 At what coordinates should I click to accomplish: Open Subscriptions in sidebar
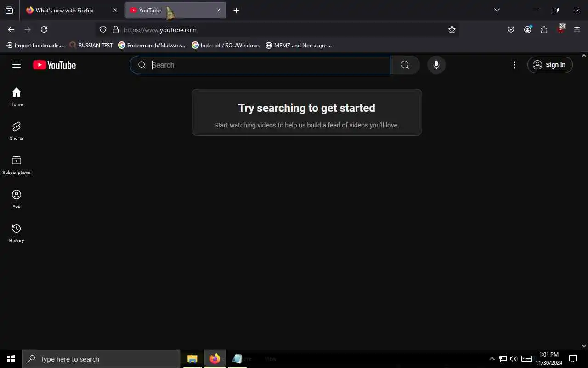tap(17, 165)
